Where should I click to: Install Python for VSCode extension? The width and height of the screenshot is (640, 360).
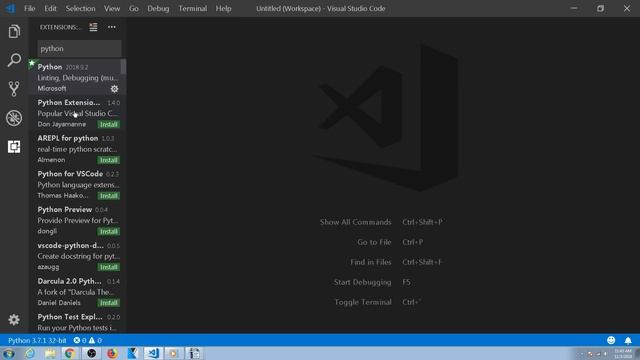[x=109, y=196]
